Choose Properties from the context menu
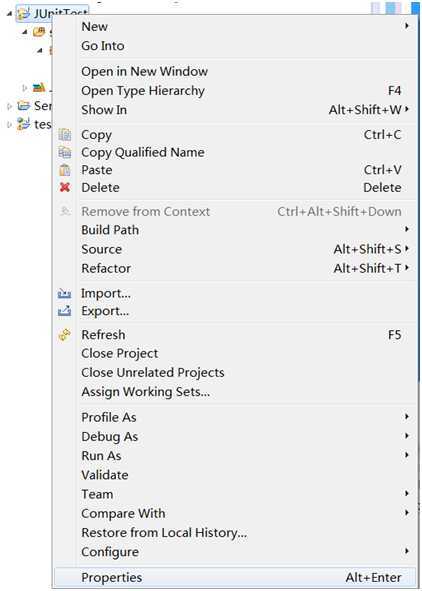Image resolution: width=422 pixels, height=591 pixels. click(235, 577)
